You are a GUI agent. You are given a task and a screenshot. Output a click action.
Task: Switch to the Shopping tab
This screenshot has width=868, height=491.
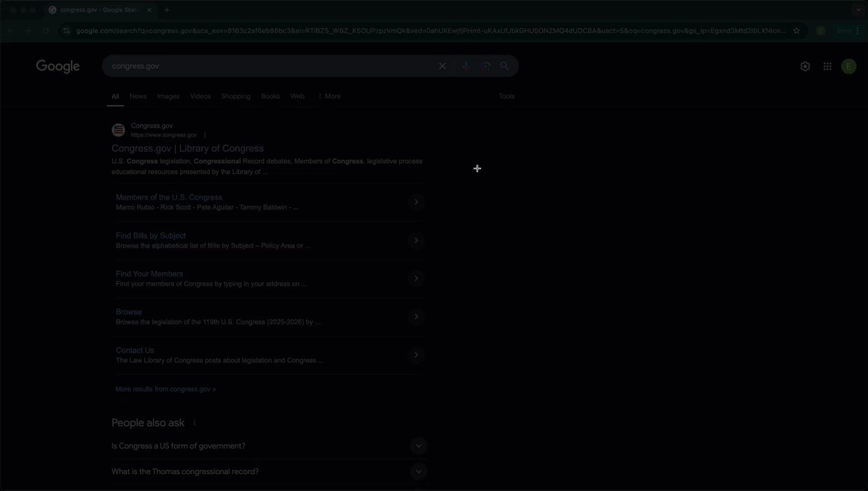(235, 96)
